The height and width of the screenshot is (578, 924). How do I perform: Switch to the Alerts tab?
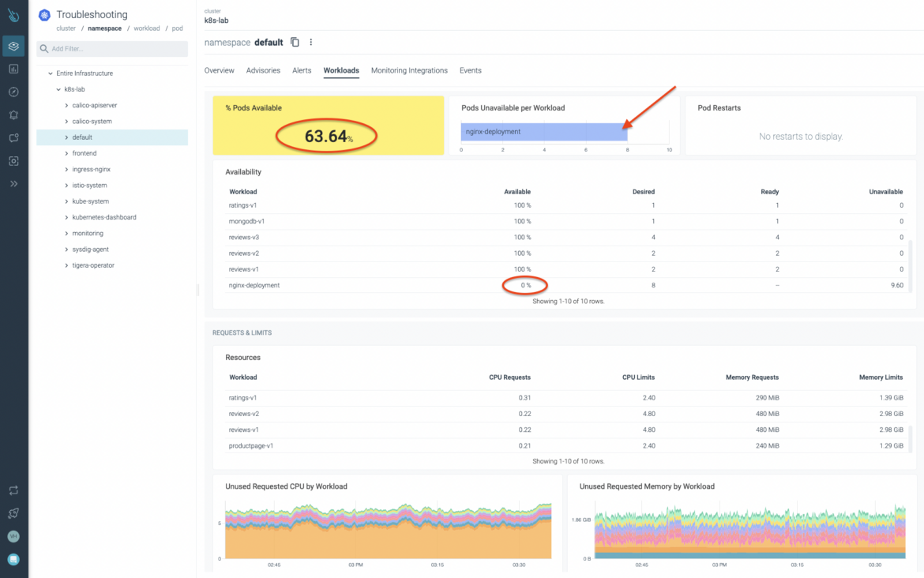point(302,71)
